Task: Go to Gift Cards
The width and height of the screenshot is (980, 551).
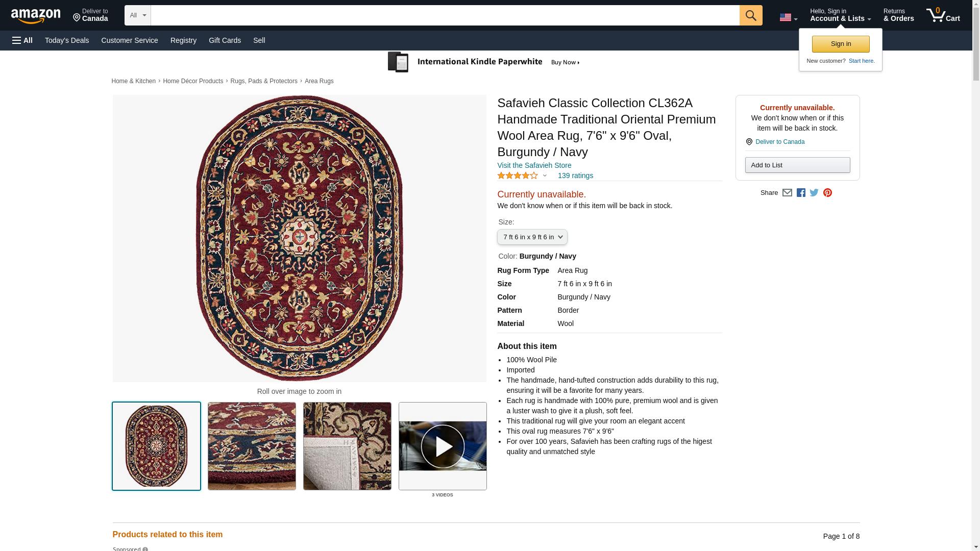Action: [x=225, y=40]
